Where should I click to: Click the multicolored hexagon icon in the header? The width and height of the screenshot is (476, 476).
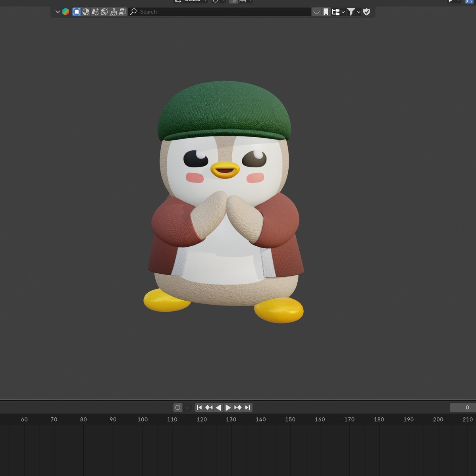point(66,12)
